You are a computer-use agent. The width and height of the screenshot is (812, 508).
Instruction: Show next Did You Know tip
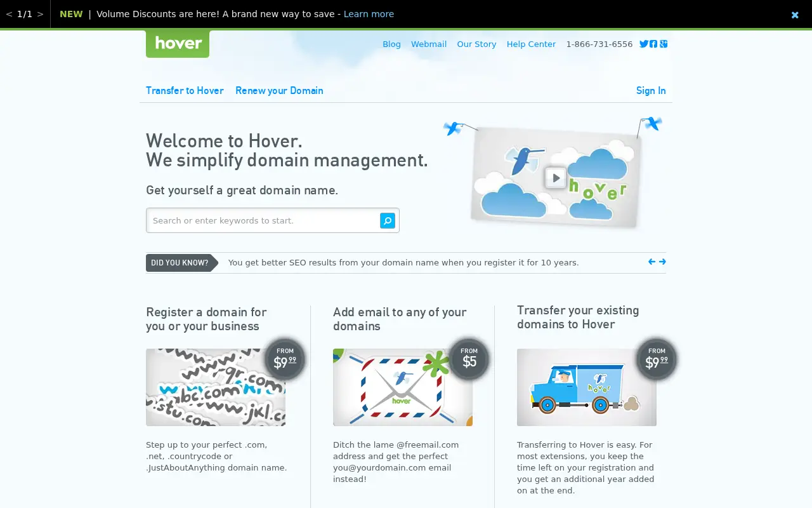coord(662,262)
